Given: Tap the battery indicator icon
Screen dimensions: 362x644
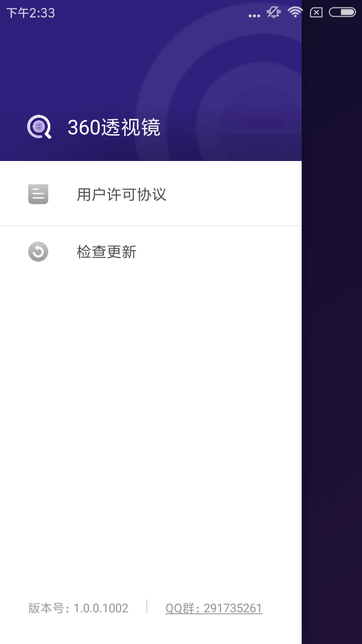Looking at the screenshot, I should click(342, 12).
